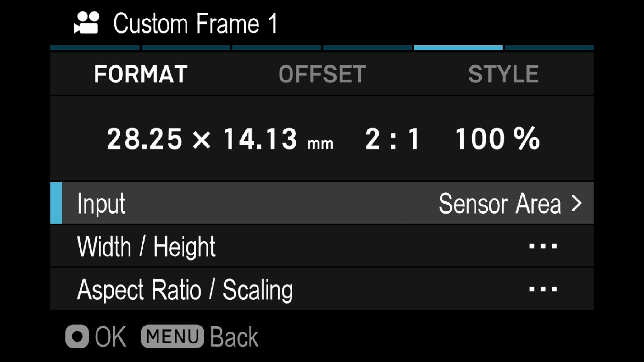Switch to the STYLE tab

[503, 74]
